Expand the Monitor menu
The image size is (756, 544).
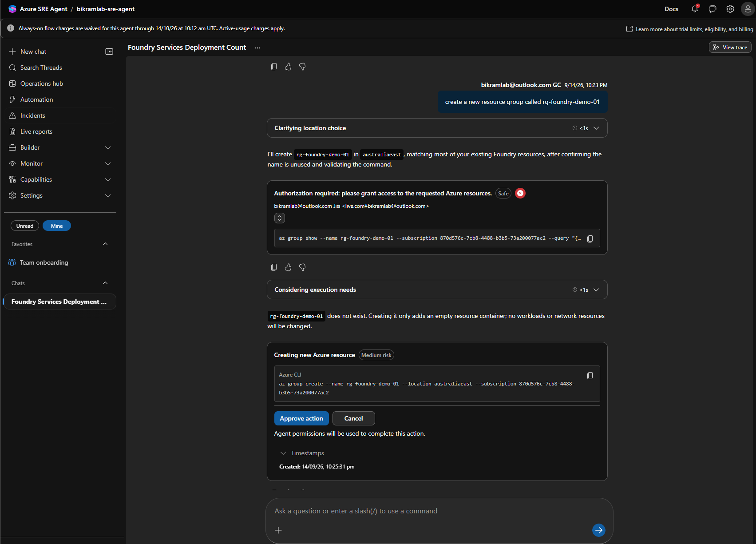[x=60, y=163]
